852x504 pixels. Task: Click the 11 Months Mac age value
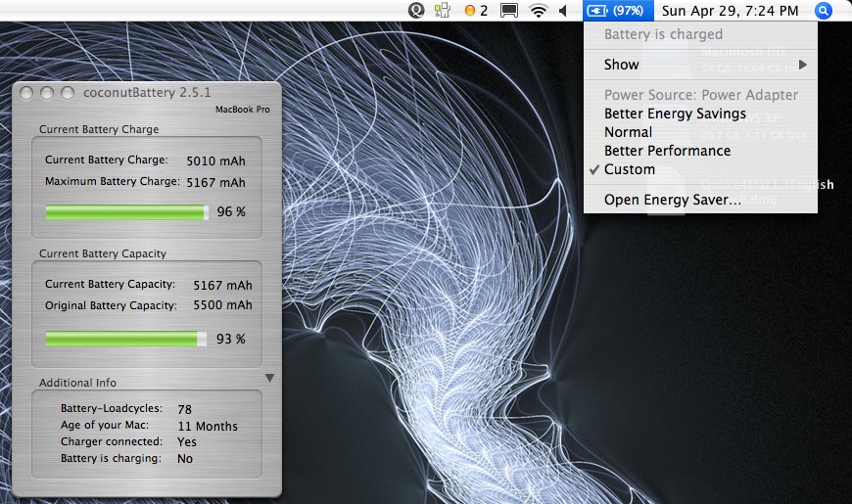click(208, 427)
